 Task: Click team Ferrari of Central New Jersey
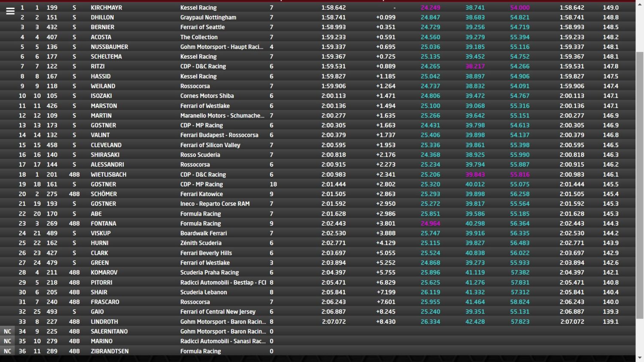218,312
